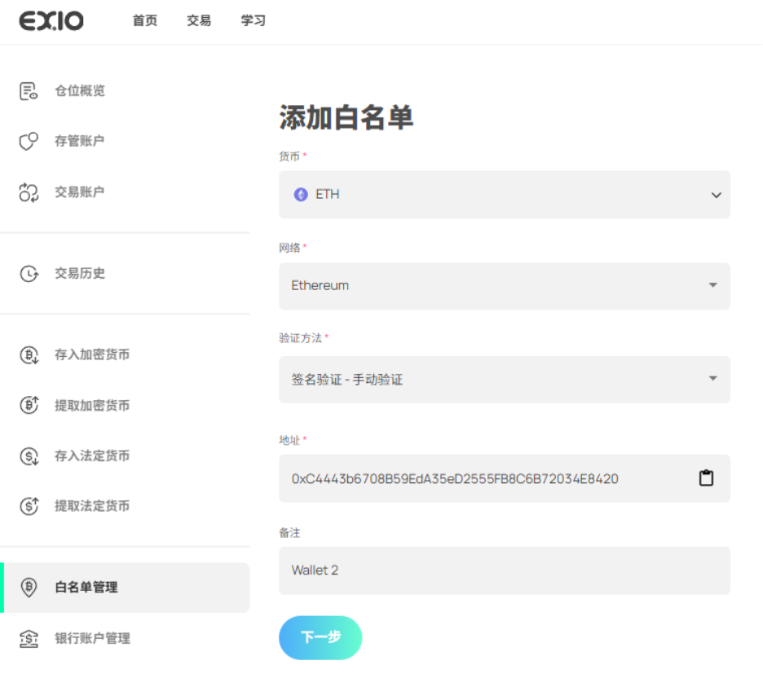Click the 存入加密货币 deposit icon
The image size is (763, 700).
point(29,355)
